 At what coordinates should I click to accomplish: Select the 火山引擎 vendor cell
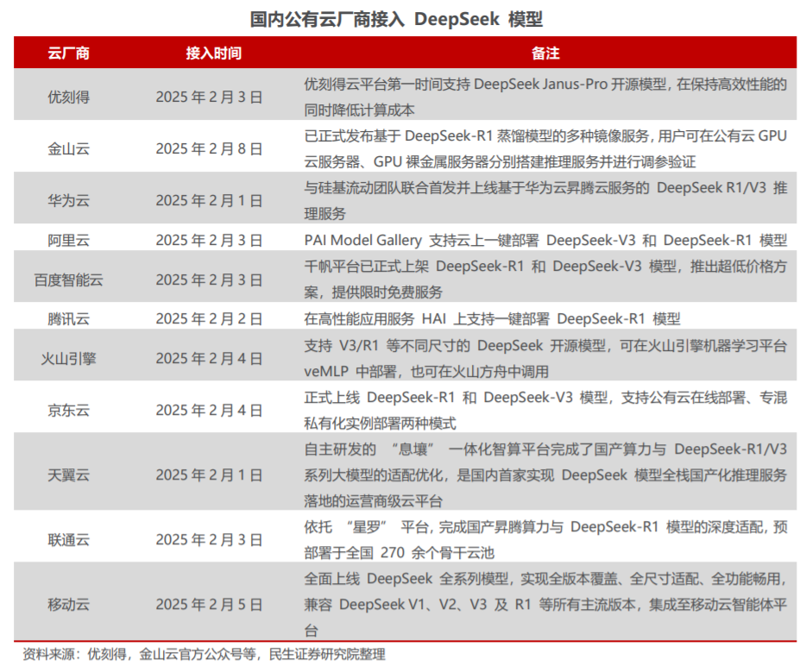point(69,359)
